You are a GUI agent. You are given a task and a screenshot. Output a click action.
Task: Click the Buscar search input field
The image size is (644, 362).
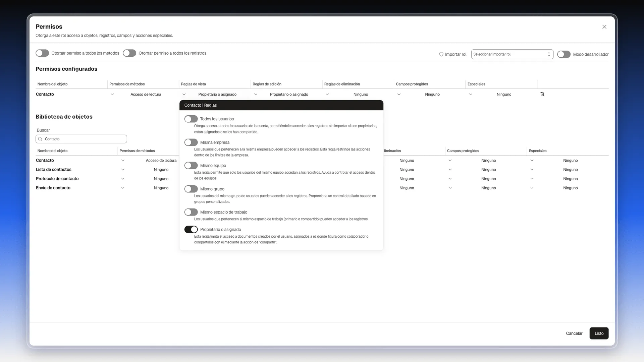[x=81, y=139]
